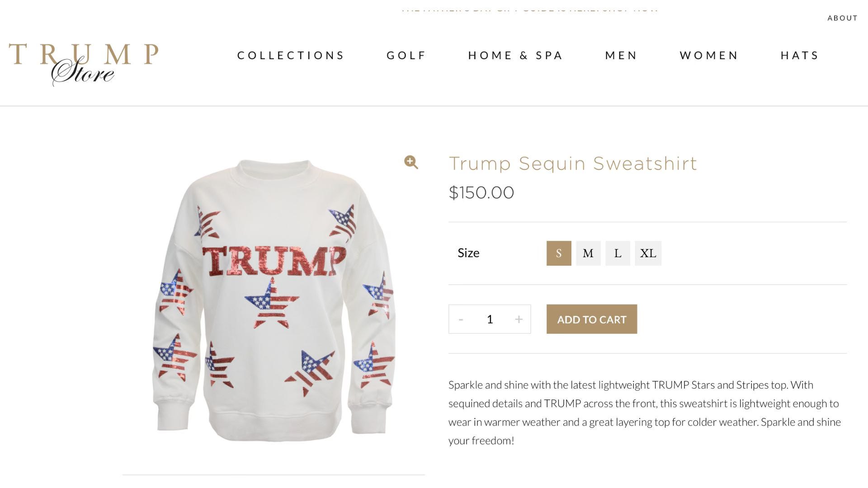Viewport: 868px width, 488px height.
Task: Select size M
Action: point(588,253)
